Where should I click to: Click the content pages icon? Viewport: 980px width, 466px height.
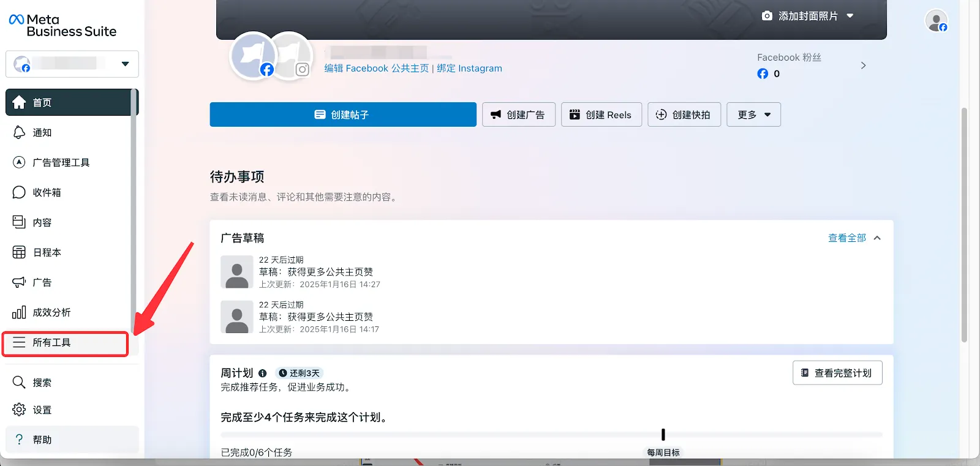[x=19, y=222]
